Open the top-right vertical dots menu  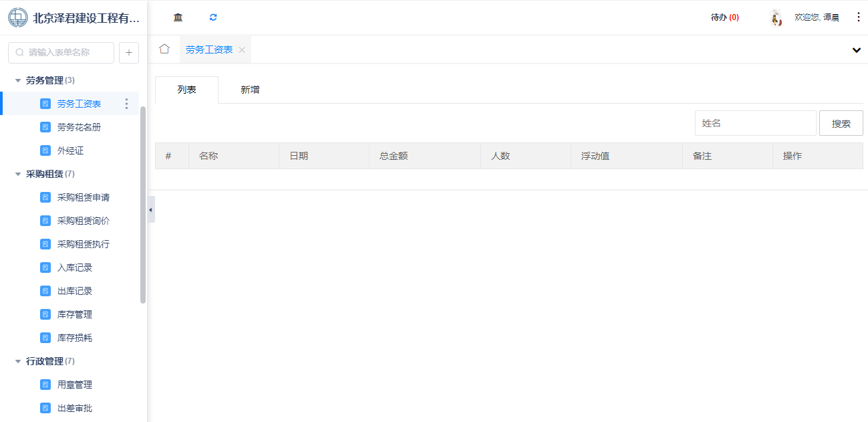click(x=859, y=17)
